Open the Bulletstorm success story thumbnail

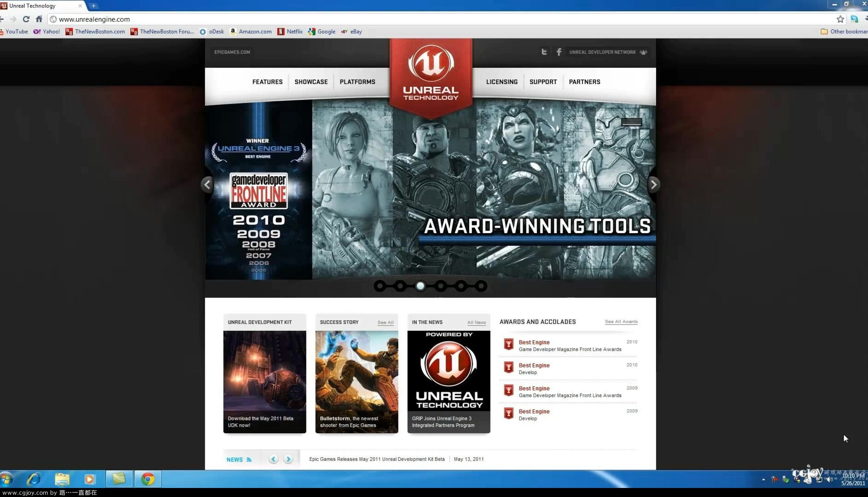tap(357, 382)
